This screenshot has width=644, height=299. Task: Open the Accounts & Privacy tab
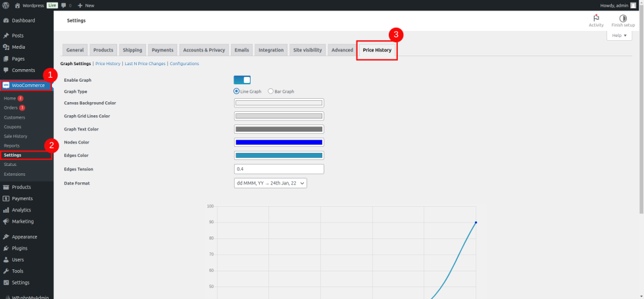(204, 50)
